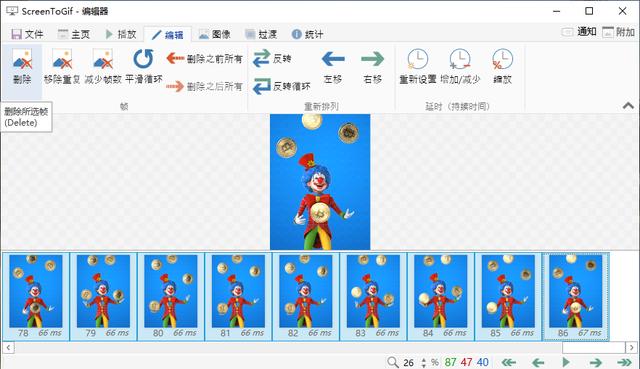640x369 pixels.
Task: Select frame 85 thumbnail
Action: 508,296
